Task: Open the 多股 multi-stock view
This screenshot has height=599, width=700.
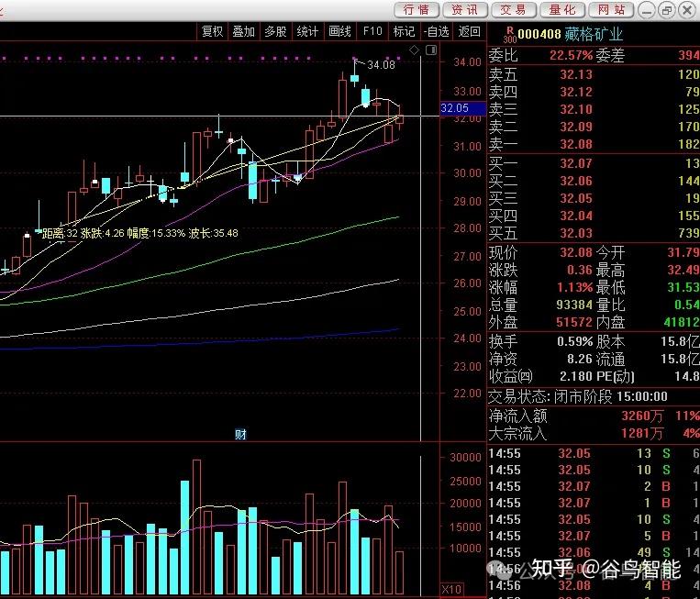Action: (275, 31)
